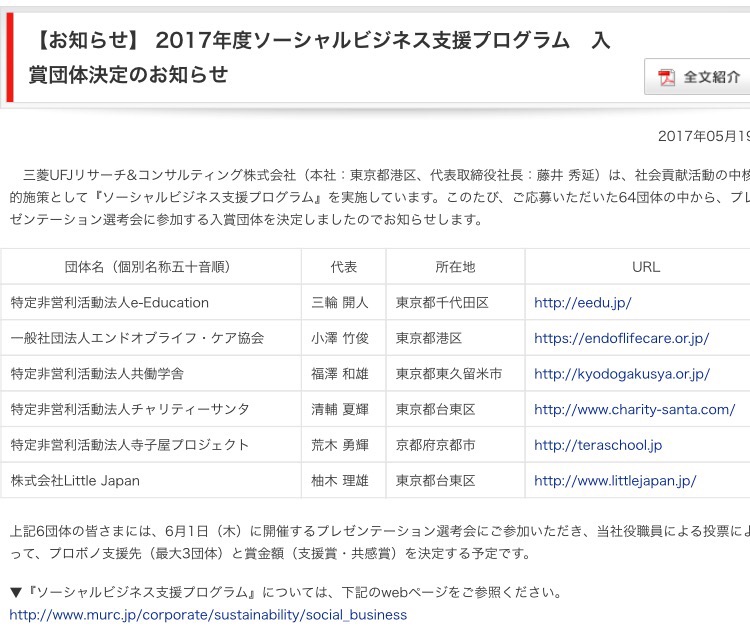Click location 東京都東久留米市
This screenshot has height=636, width=750.
coord(449,374)
